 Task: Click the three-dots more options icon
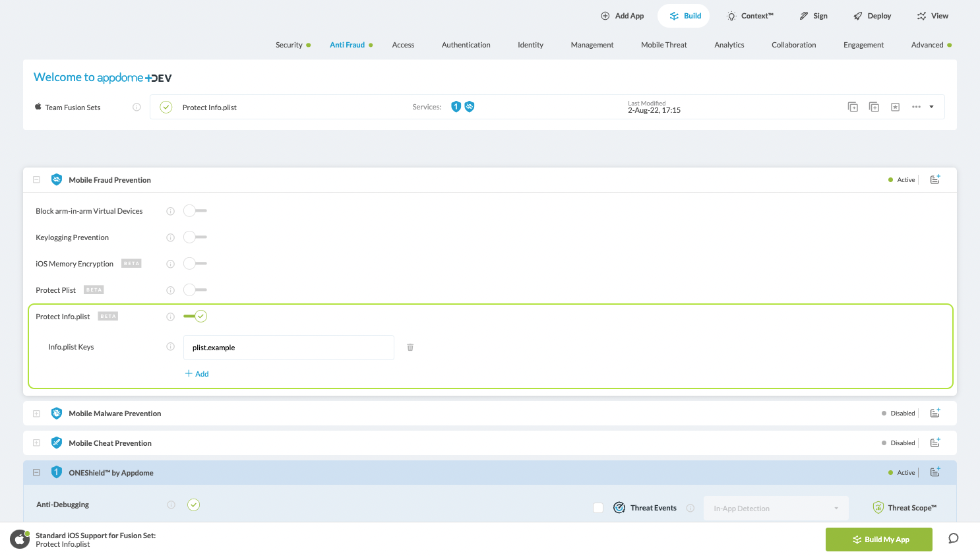916,107
